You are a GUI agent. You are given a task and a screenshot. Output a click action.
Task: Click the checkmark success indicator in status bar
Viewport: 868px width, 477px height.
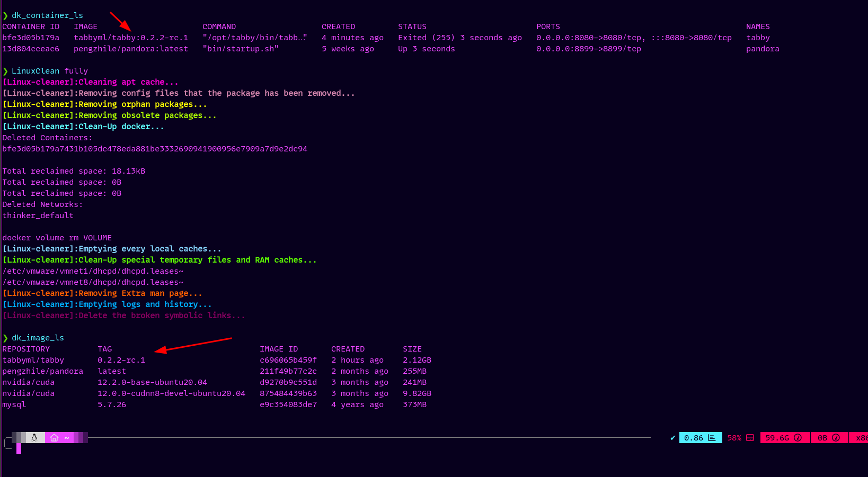673,438
